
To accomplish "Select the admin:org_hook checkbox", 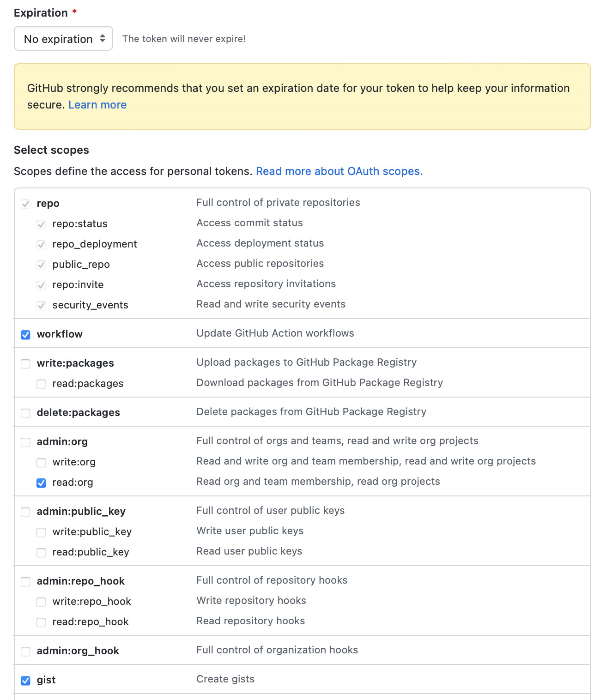I will point(26,652).
